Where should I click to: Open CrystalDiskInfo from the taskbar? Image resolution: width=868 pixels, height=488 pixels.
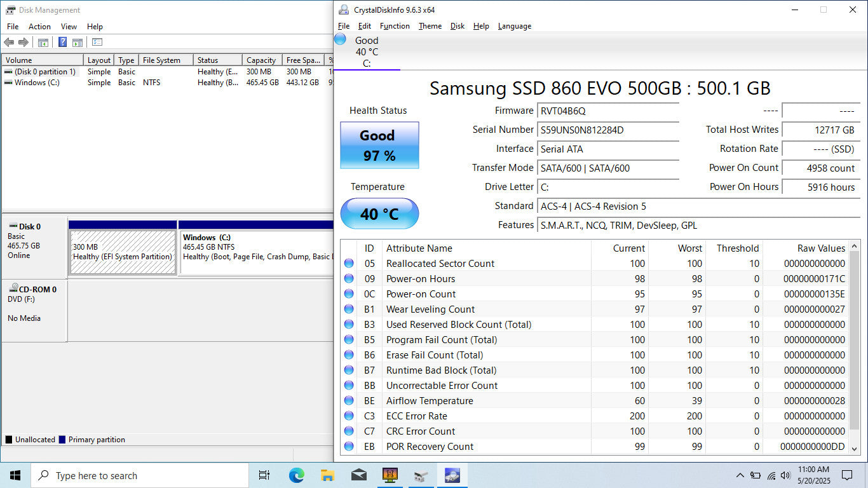tap(452, 475)
